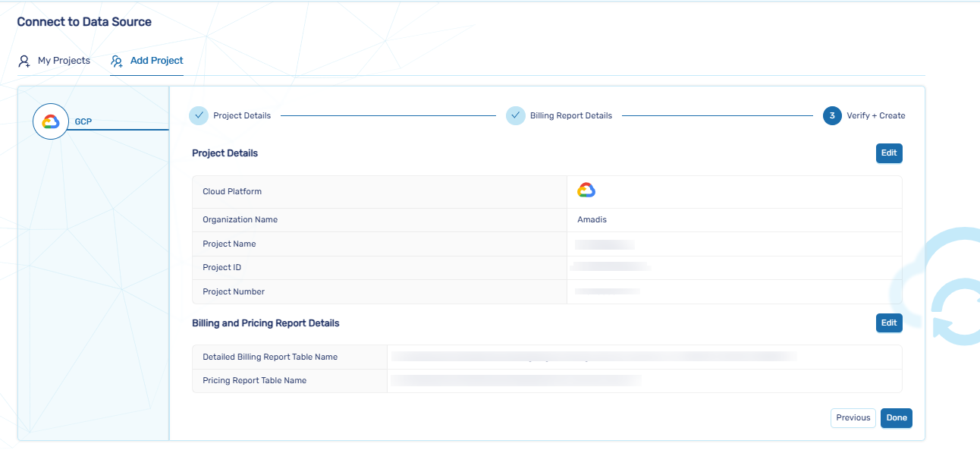Click the Add Project user-search icon

tap(117, 61)
